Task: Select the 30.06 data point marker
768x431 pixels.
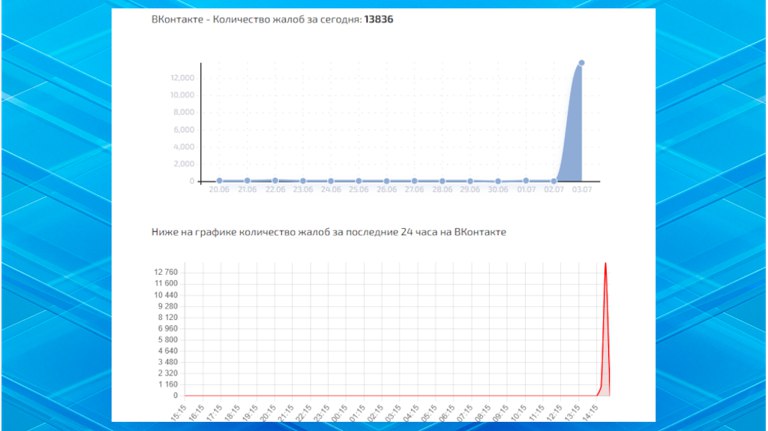Action: point(498,182)
